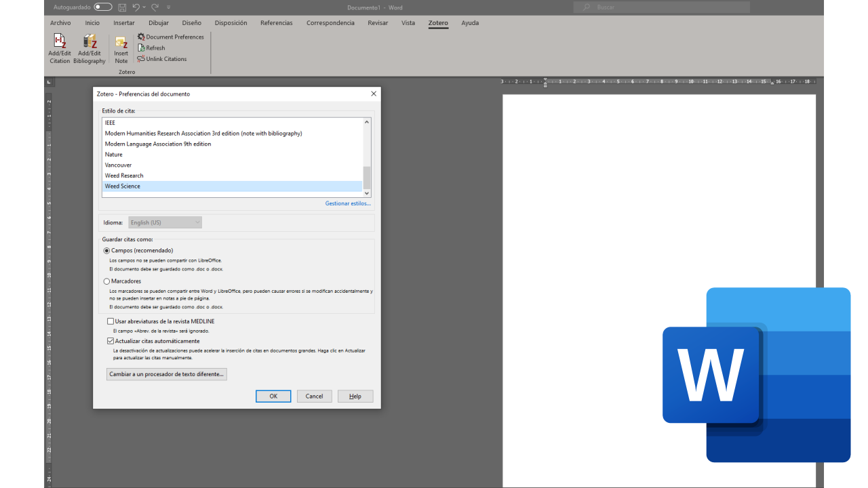Switch to the Insertar ribbon tab
868x488 pixels.
[x=124, y=23]
